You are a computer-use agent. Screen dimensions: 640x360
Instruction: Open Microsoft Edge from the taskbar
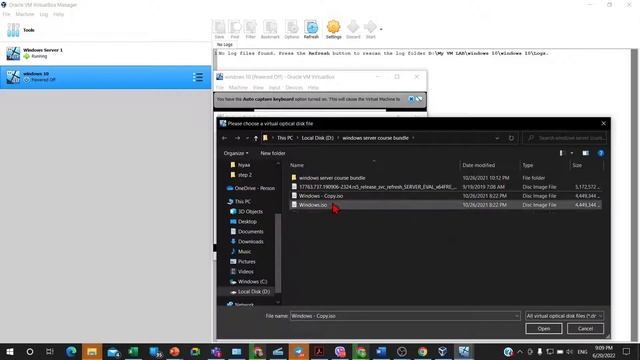coord(71,351)
